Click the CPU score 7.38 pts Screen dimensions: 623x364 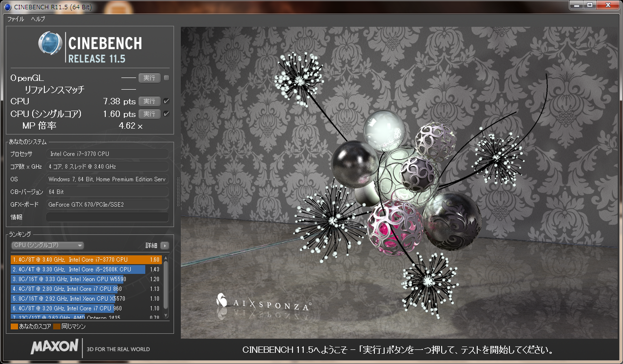click(119, 101)
